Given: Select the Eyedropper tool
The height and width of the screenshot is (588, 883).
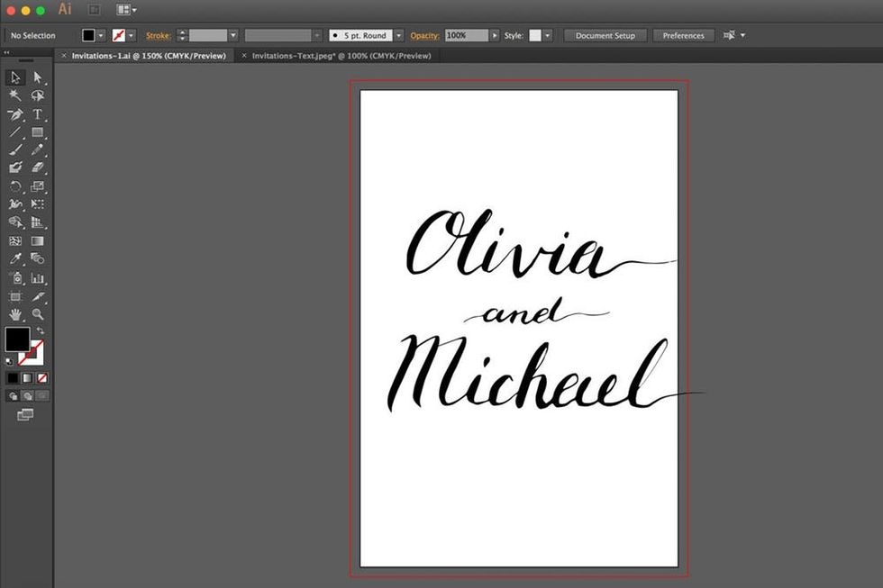Looking at the screenshot, I should (15, 259).
